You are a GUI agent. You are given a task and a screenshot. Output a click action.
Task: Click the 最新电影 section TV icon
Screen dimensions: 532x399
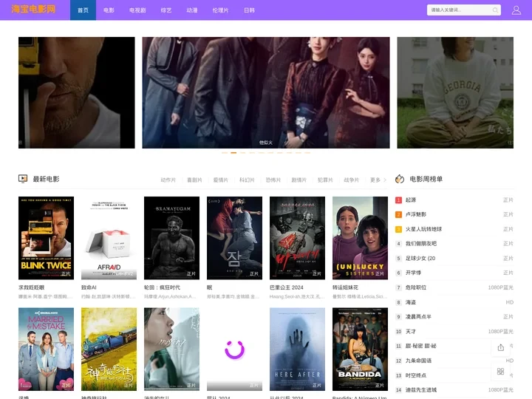coord(23,179)
